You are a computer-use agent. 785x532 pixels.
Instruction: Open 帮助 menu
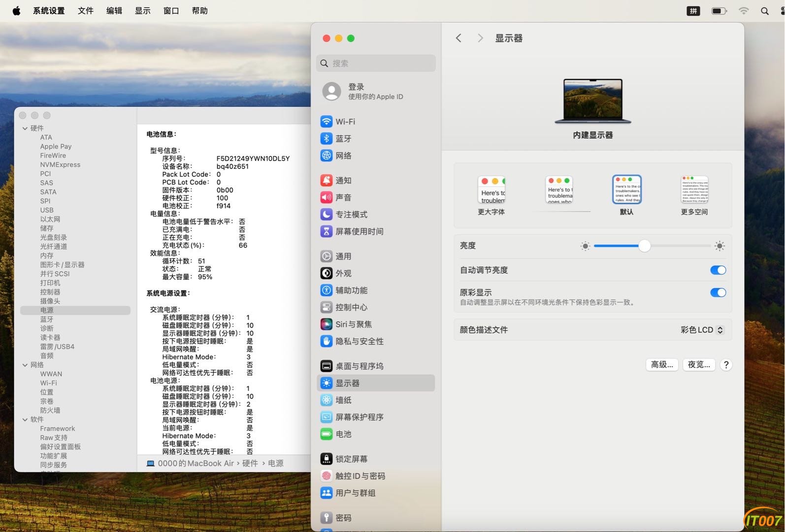click(x=200, y=11)
